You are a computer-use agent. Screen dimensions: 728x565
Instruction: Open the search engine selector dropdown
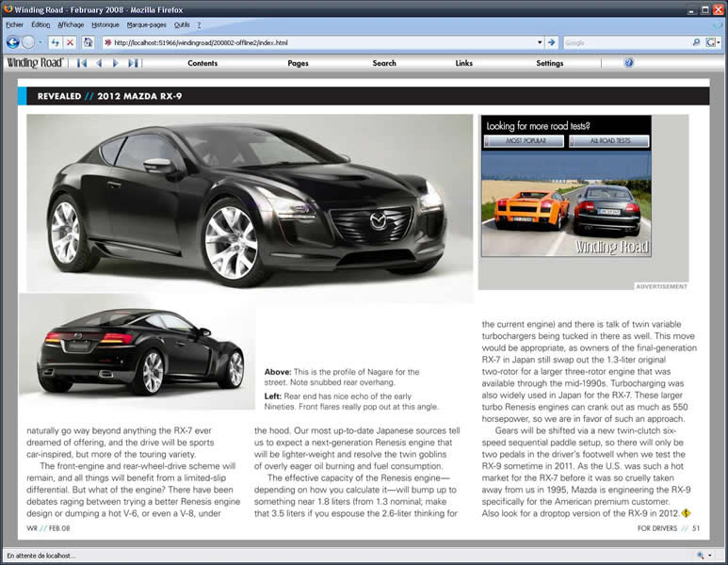(x=713, y=42)
